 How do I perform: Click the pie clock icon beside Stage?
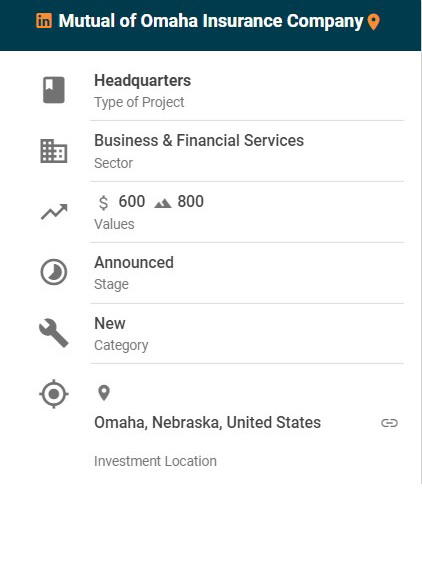[54, 272]
